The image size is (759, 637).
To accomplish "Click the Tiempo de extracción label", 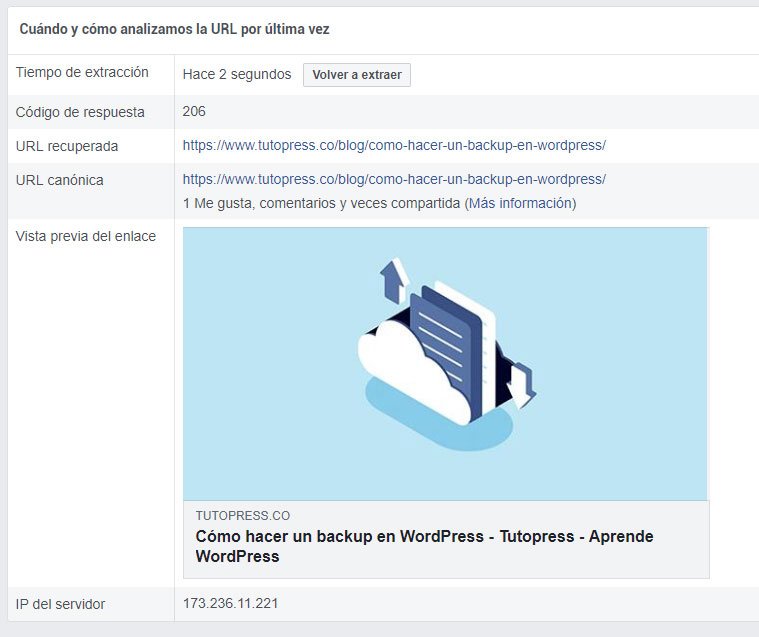I will tap(82, 72).
